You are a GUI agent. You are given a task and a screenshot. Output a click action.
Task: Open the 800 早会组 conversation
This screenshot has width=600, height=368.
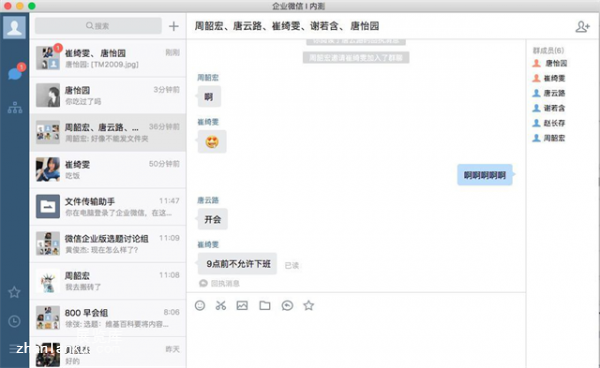pyautogui.click(x=108, y=318)
